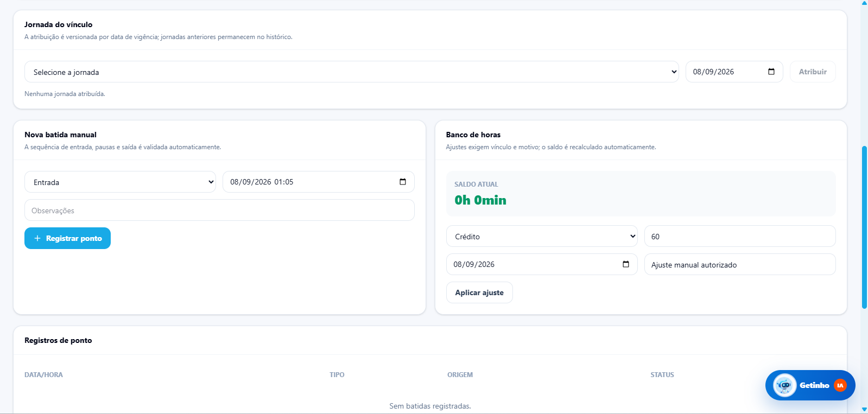Click the Observações text field
The height and width of the screenshot is (414, 868).
tap(219, 210)
